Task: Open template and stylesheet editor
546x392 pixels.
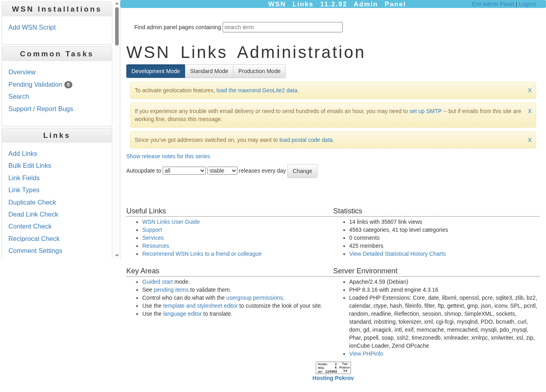Action: 200,306
